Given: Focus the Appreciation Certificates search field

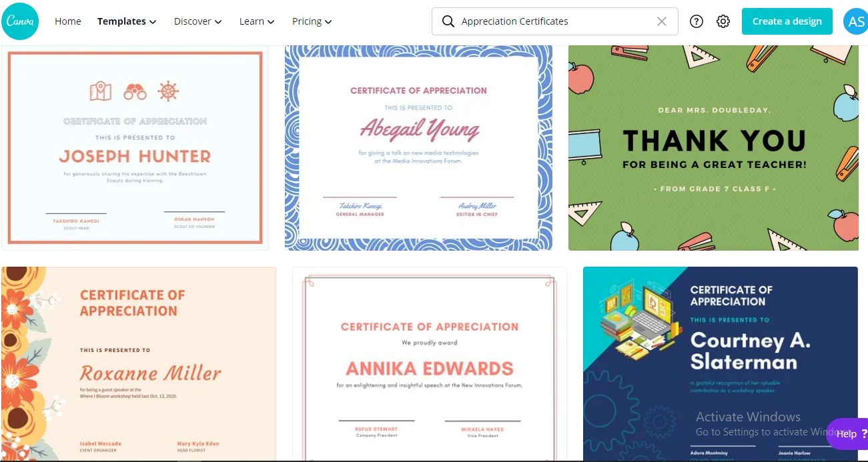Looking at the screenshot, I should click(x=554, y=21).
